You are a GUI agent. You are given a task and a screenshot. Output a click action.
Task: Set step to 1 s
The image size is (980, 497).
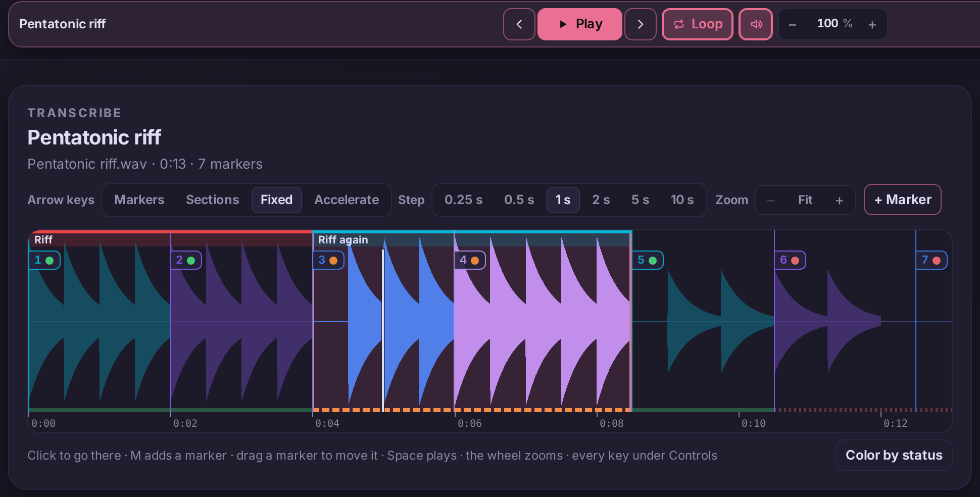(563, 200)
